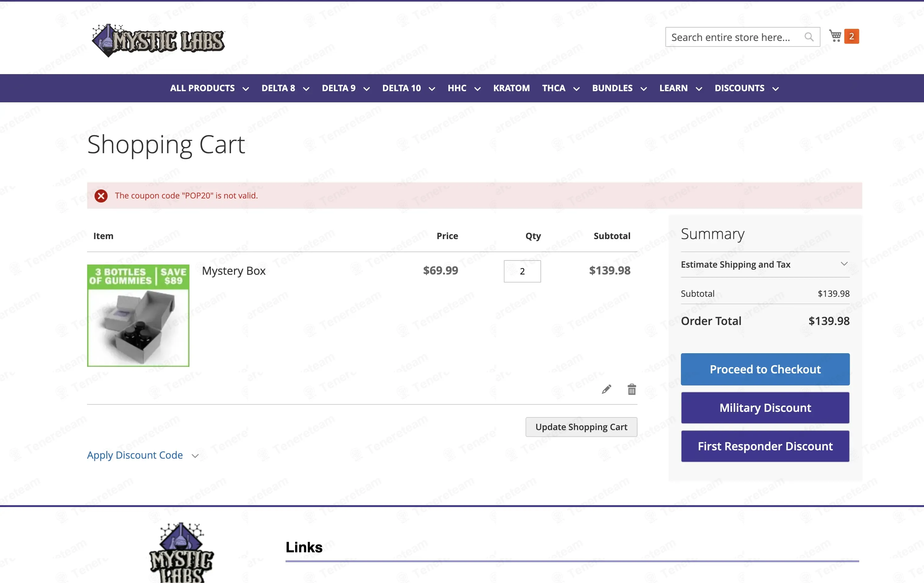Expand the Learn chevron

click(699, 89)
